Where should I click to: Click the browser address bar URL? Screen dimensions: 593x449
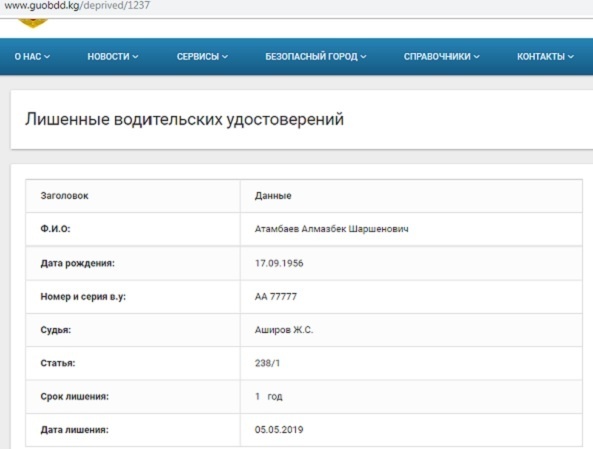[x=77, y=6]
